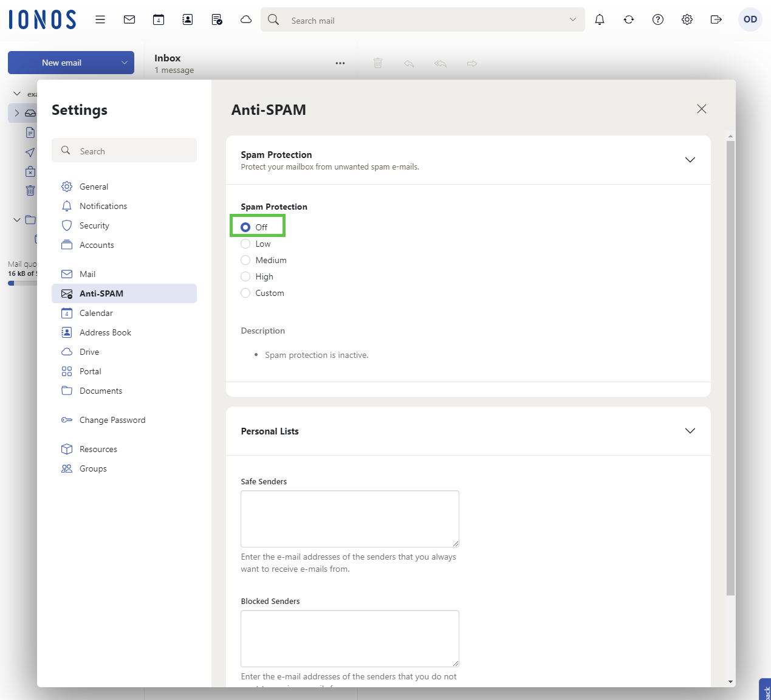The height and width of the screenshot is (700, 771).
Task: Click the sign out icon
Action: tap(716, 19)
